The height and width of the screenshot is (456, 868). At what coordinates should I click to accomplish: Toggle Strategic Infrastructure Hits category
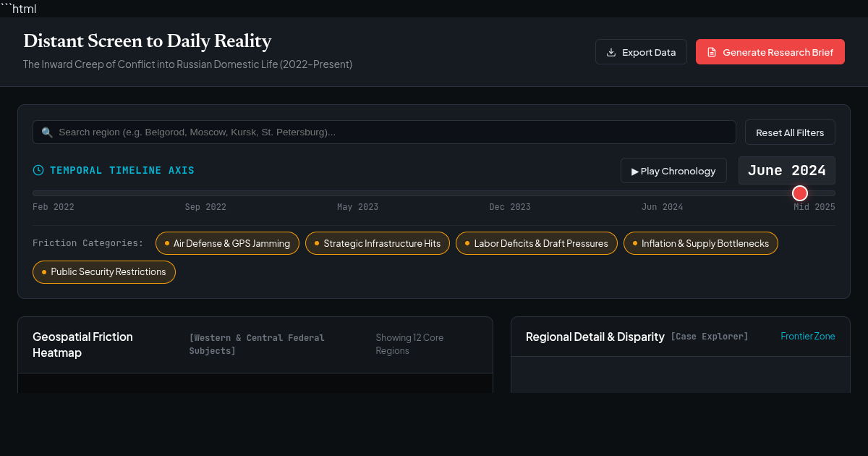[x=378, y=243]
